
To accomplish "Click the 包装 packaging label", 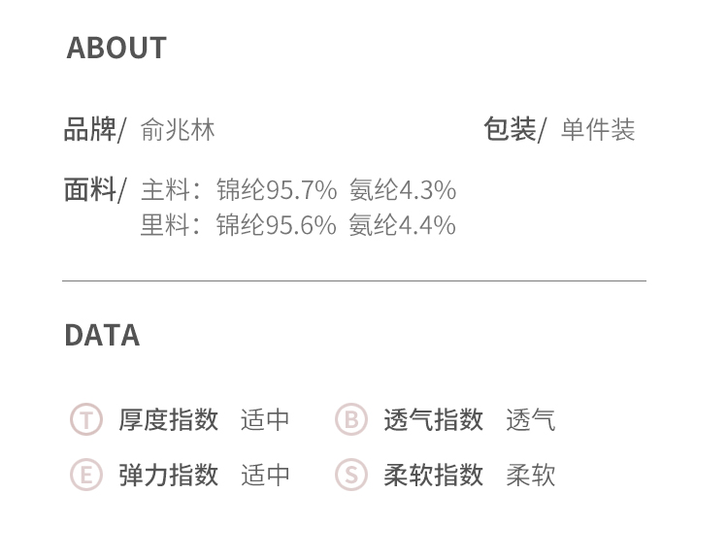I will click(x=510, y=129).
